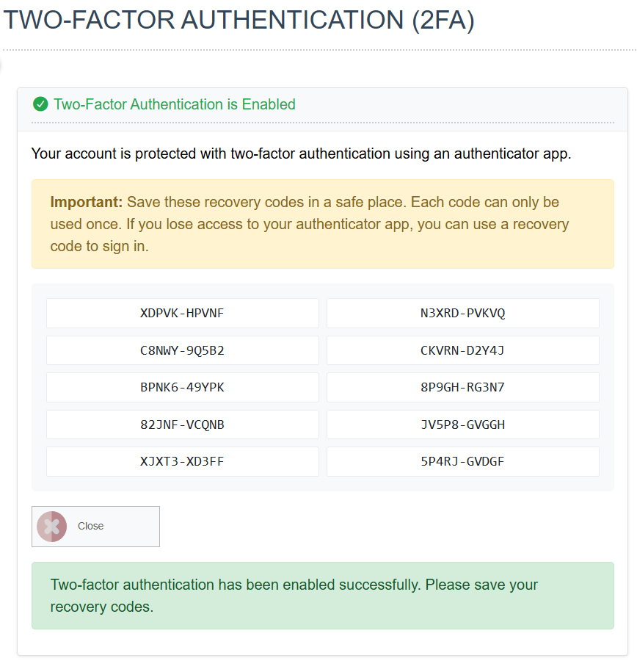The width and height of the screenshot is (637, 672).
Task: Click the yellow Important recovery codes notice
Action: pyautogui.click(x=323, y=224)
